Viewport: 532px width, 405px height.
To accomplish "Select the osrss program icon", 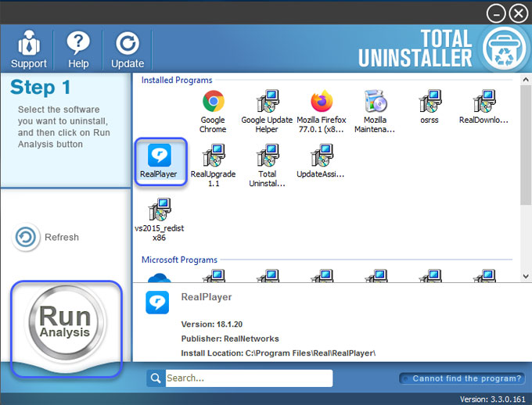I will point(430,107).
